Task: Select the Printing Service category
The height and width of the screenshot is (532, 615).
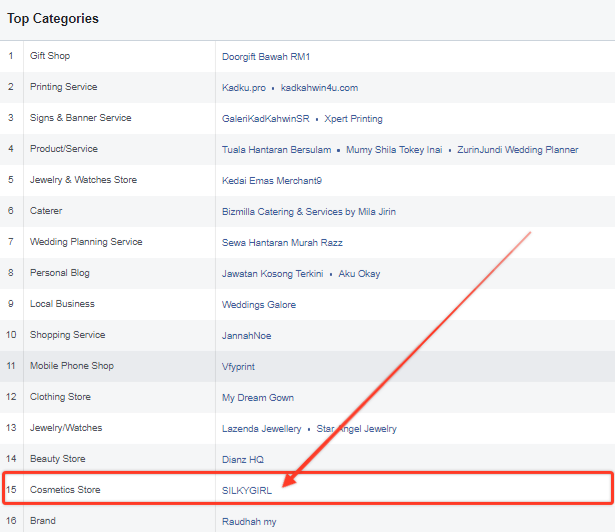Action: coord(64,87)
